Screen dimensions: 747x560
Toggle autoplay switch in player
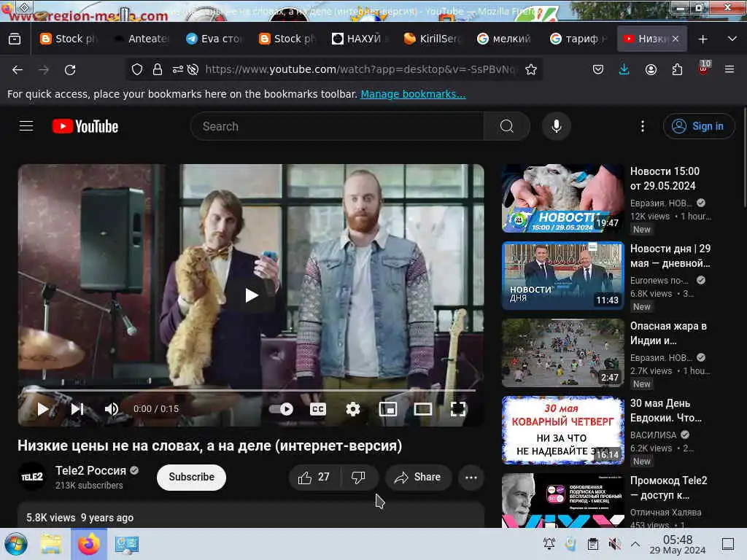[x=282, y=409]
